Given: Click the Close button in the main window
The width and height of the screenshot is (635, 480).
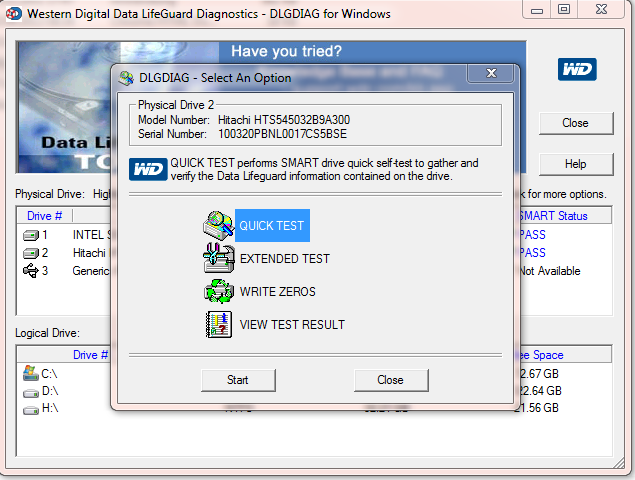Looking at the screenshot, I should click(575, 123).
